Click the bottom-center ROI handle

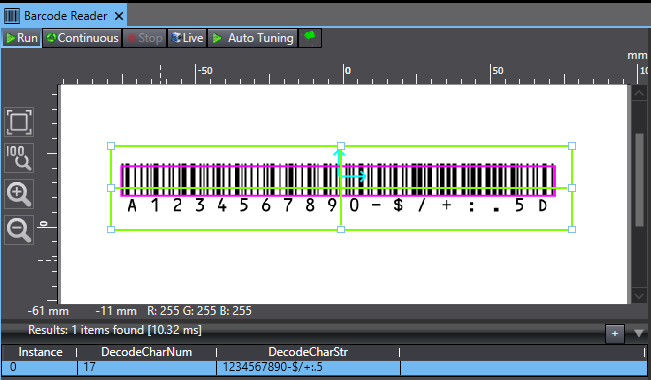pyautogui.click(x=341, y=229)
